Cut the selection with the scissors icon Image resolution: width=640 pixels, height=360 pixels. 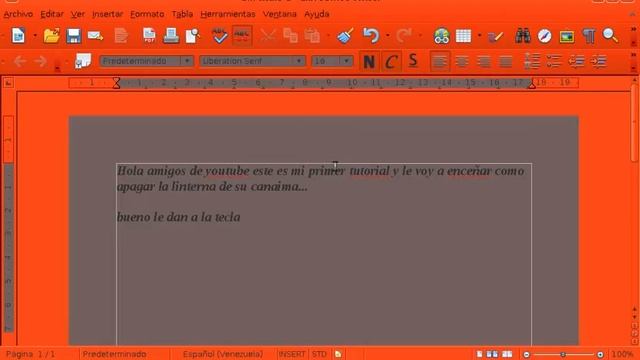pos(268,36)
